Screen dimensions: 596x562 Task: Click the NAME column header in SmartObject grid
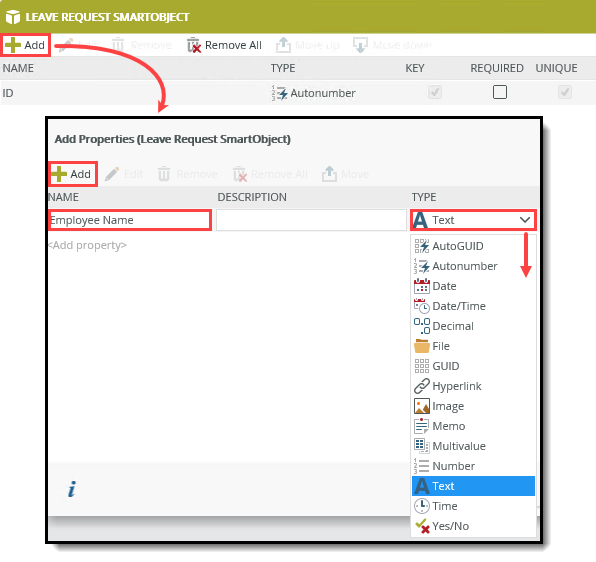click(18, 68)
